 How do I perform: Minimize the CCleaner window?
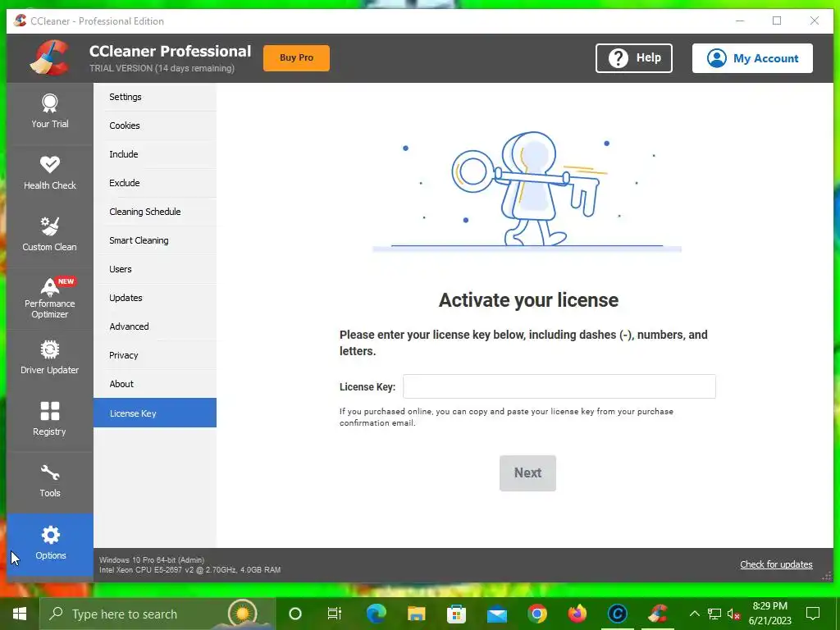point(740,21)
